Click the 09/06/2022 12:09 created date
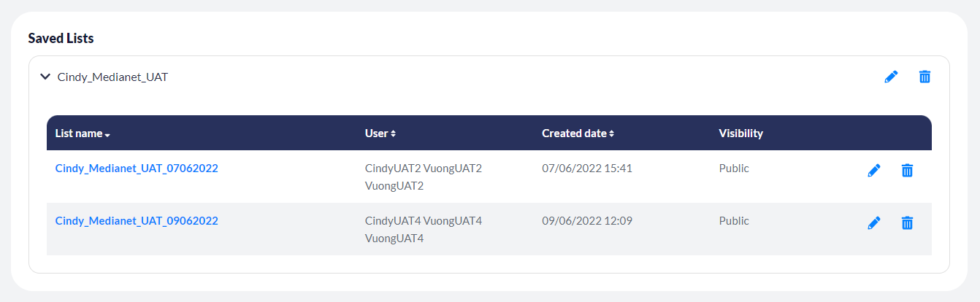This screenshot has height=302, width=980. coord(586,221)
